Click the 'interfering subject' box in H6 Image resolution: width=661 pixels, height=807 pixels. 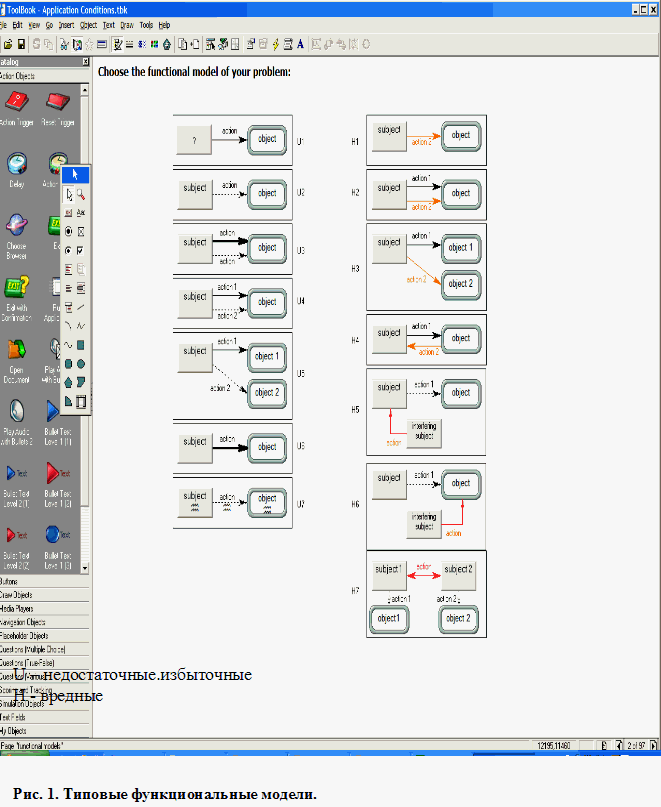[x=424, y=523]
